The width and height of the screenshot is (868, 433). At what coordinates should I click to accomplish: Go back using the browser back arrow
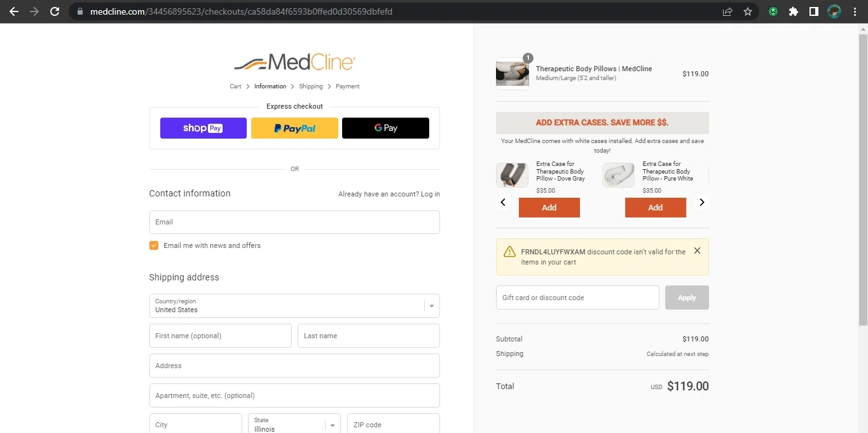point(13,11)
